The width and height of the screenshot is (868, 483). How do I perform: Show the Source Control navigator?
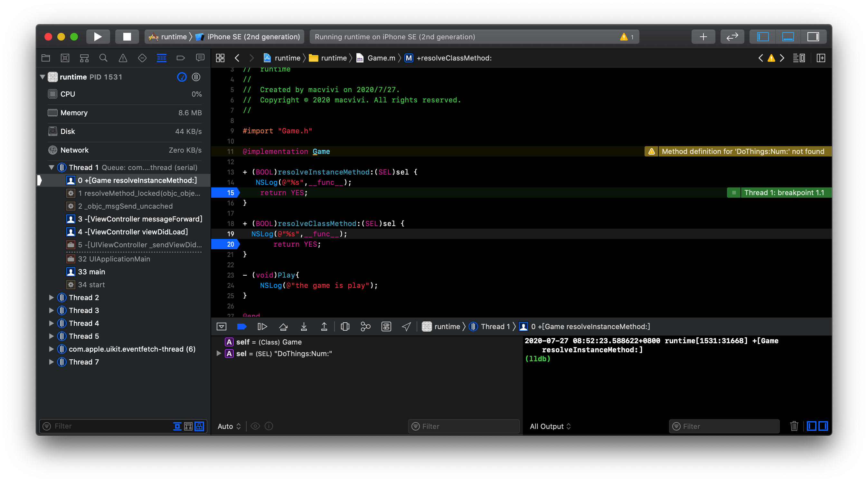[65, 58]
